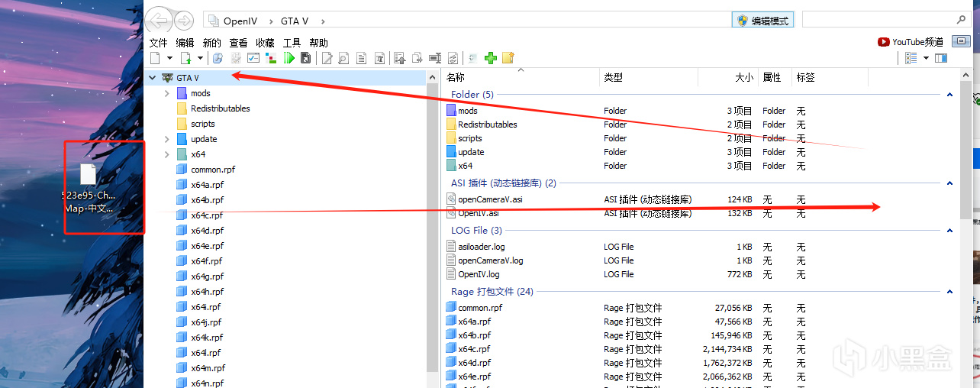Image resolution: width=980 pixels, height=388 pixels.
Task: Collapse the GTA V root tree node
Action: point(153,78)
